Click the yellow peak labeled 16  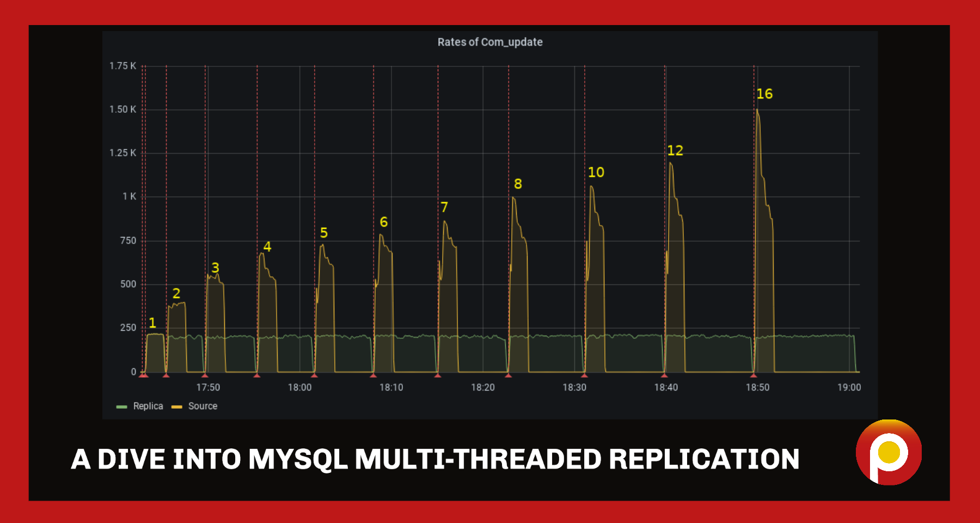[764, 94]
